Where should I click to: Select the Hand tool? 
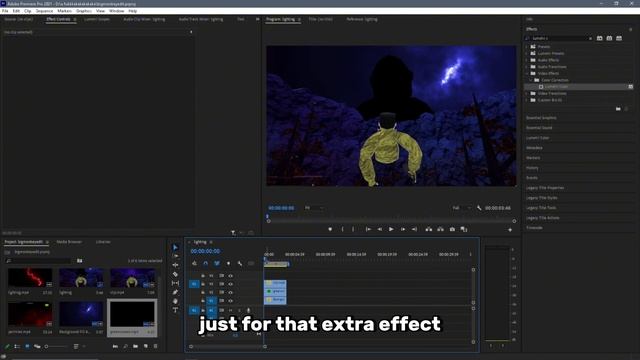(176, 301)
